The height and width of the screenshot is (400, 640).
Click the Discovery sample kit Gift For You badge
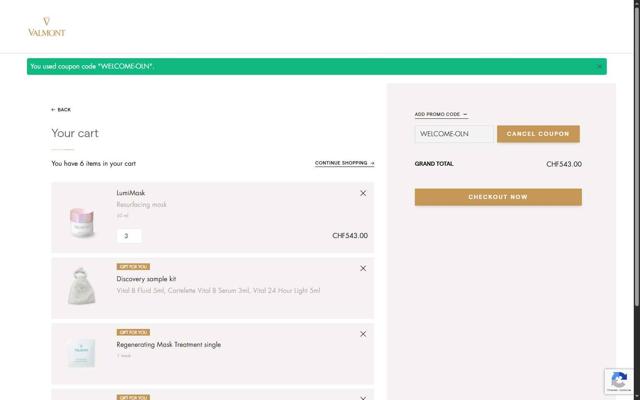point(133,267)
